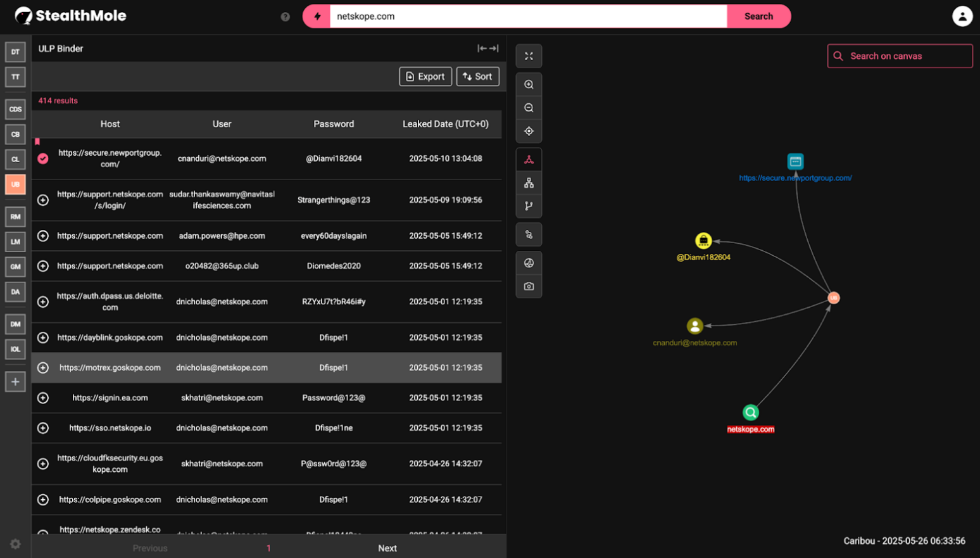Add cloudfksecurity.eu.goskope.com row to canvas
Image resolution: width=980 pixels, height=558 pixels.
(x=43, y=464)
